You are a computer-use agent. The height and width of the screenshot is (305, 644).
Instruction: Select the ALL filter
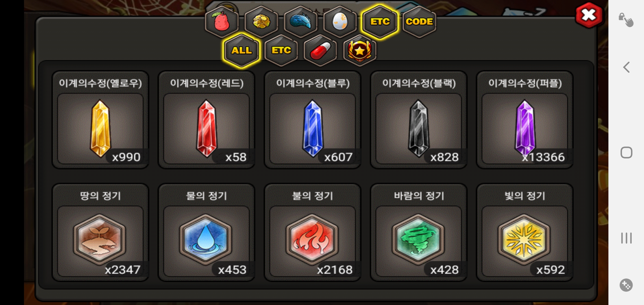coord(241,50)
